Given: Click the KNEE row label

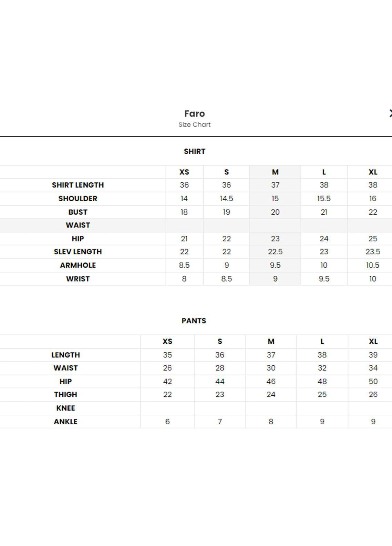Looking at the screenshot, I should click(65, 408).
